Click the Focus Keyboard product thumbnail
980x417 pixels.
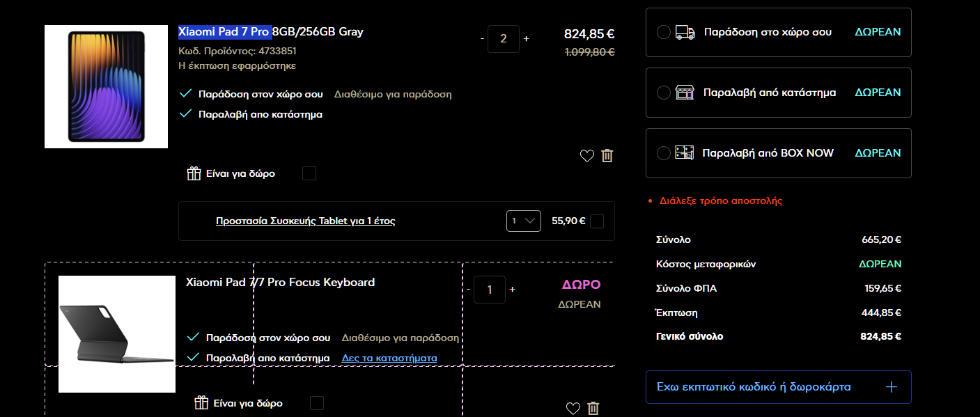click(117, 334)
